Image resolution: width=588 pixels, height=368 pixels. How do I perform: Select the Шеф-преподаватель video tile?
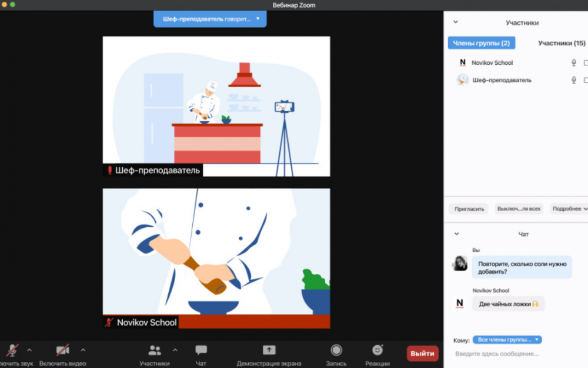coord(216,106)
